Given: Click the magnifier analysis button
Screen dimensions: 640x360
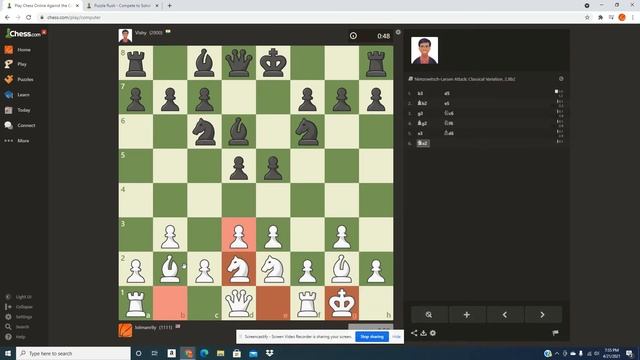Looking at the screenshot, I should point(429,315).
